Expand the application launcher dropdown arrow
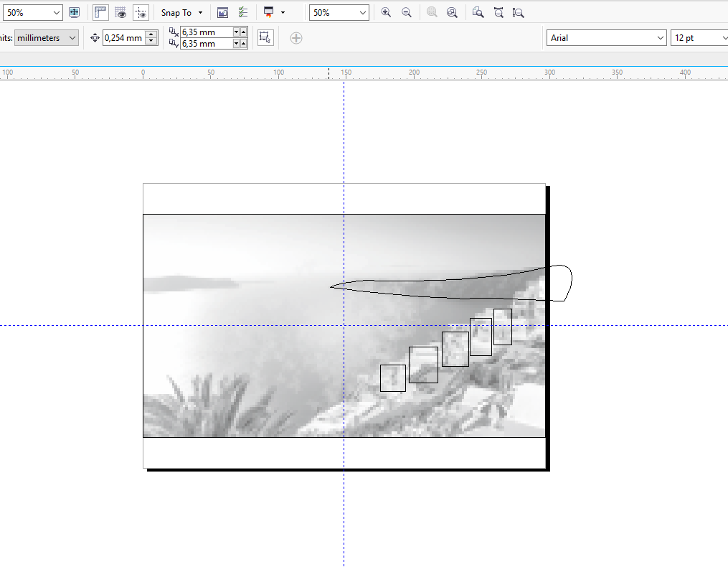 [x=283, y=13]
